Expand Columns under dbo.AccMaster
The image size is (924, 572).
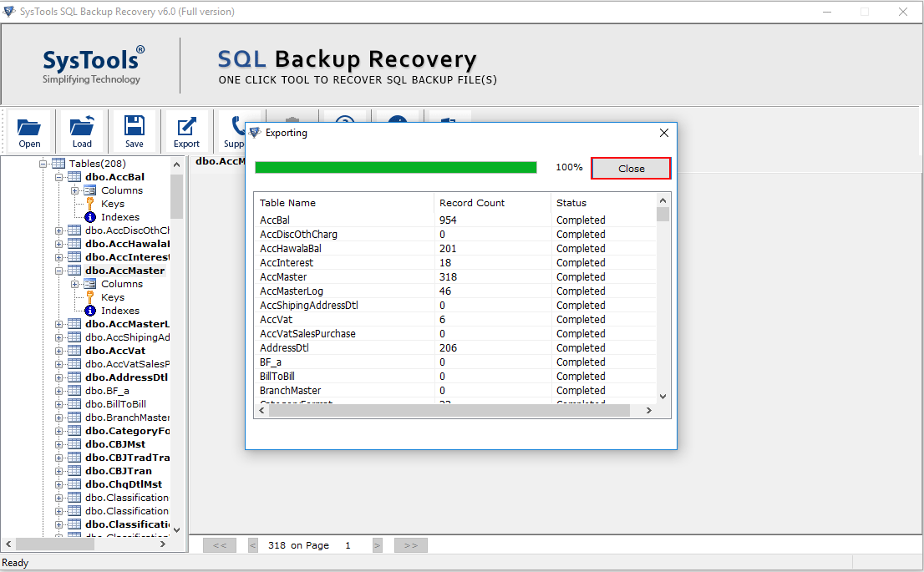[75, 285]
